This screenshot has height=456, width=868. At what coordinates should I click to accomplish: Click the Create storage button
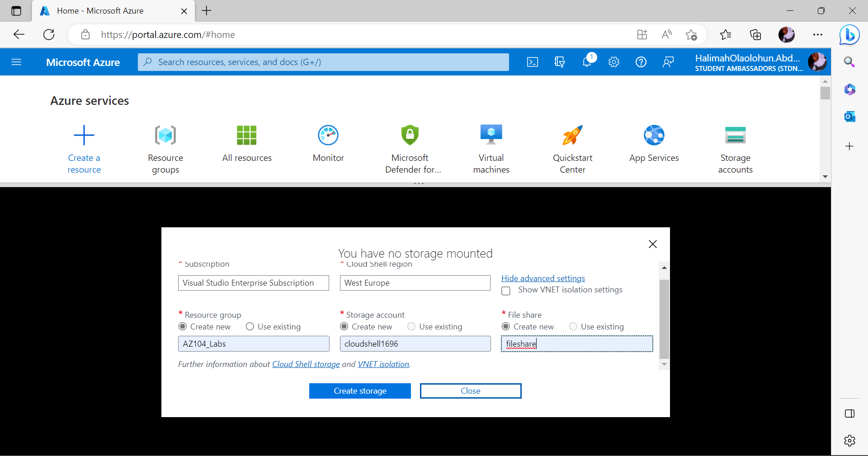click(x=360, y=390)
